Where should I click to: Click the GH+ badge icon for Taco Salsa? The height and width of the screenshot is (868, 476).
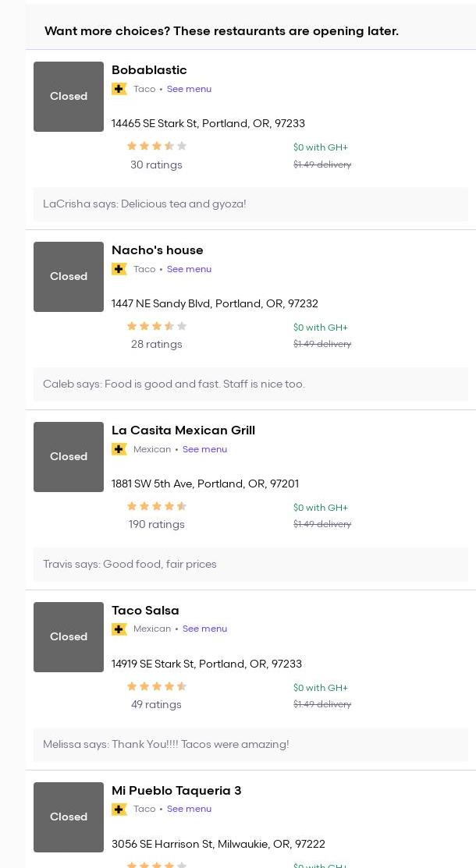119,629
